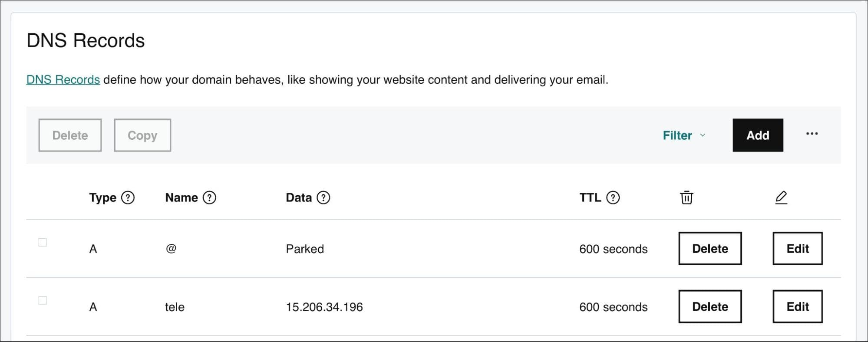Click the bulk Delete button
This screenshot has height=342, width=868.
[x=70, y=135]
